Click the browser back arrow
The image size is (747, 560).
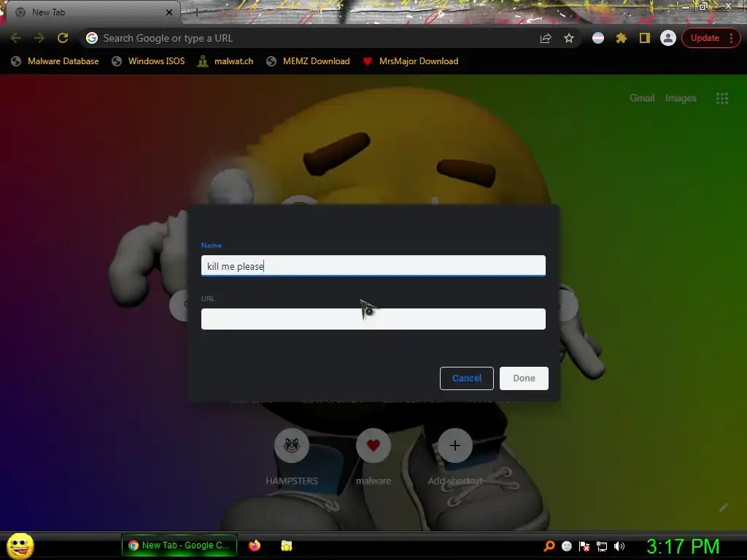click(x=15, y=38)
